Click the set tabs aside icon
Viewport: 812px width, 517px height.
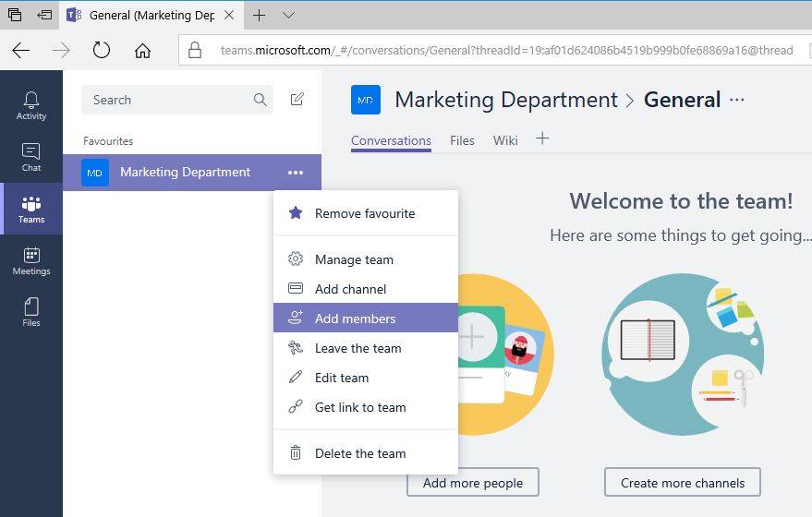pyautogui.click(x=44, y=15)
